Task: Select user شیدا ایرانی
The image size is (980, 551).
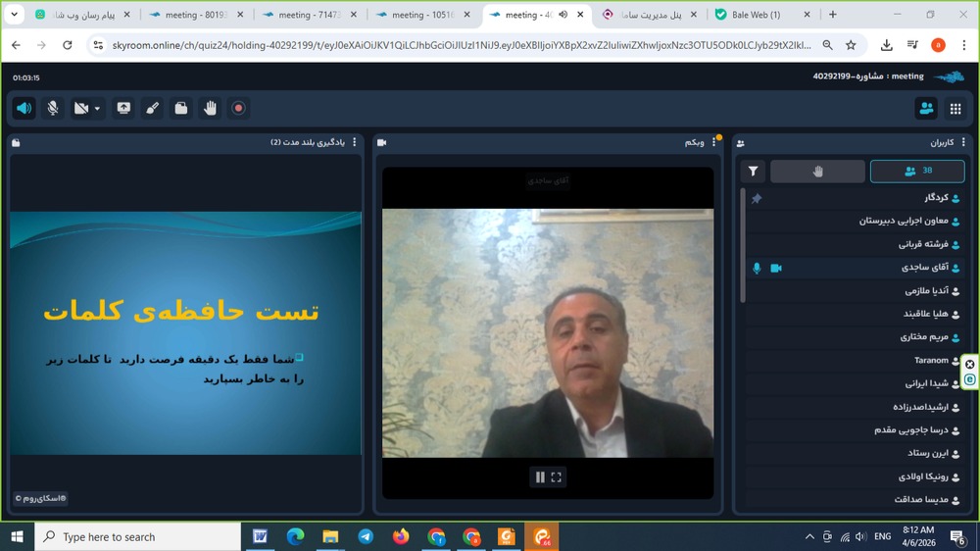Action: [856, 383]
